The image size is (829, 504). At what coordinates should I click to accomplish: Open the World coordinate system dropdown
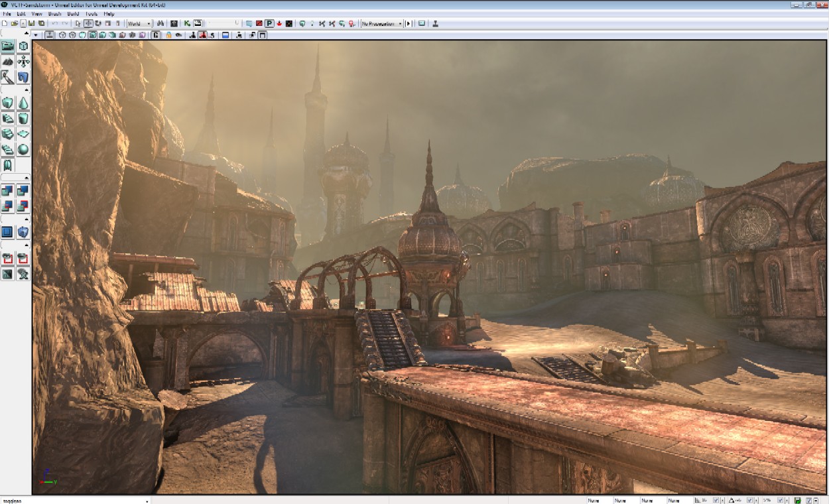point(139,23)
